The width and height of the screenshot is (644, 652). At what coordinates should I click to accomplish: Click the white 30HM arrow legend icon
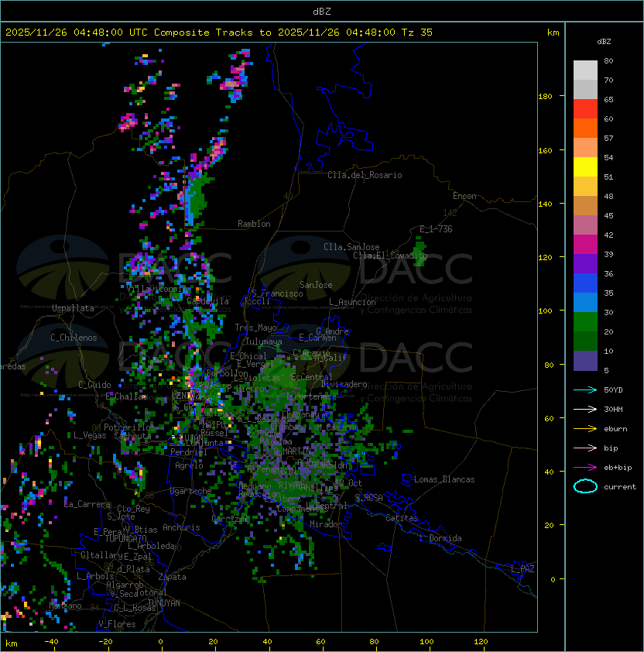pos(585,409)
